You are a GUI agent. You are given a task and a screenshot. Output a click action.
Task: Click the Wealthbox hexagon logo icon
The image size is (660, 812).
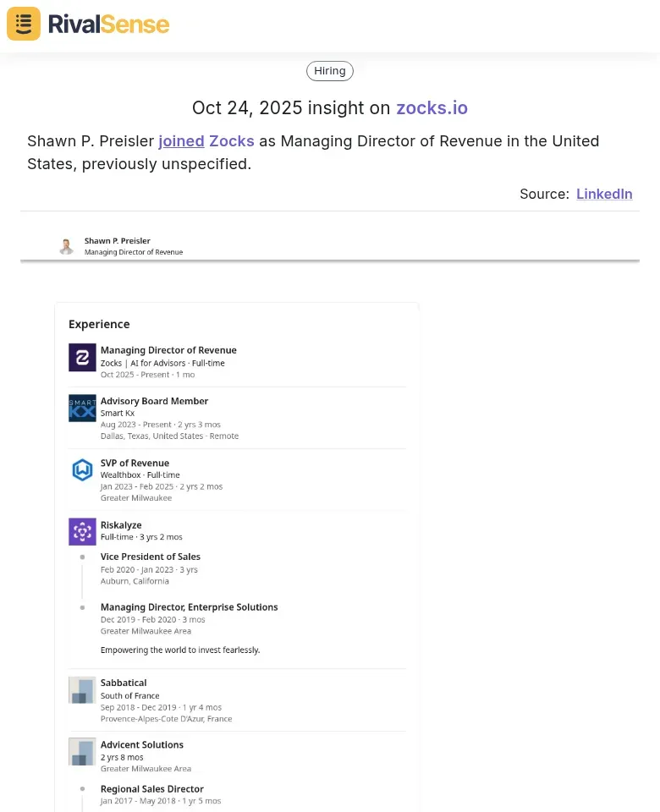(x=82, y=470)
